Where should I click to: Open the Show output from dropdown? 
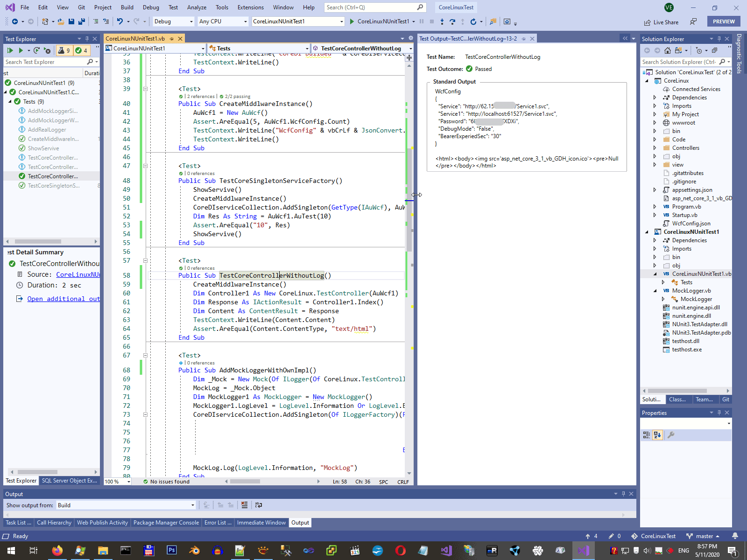(126, 505)
